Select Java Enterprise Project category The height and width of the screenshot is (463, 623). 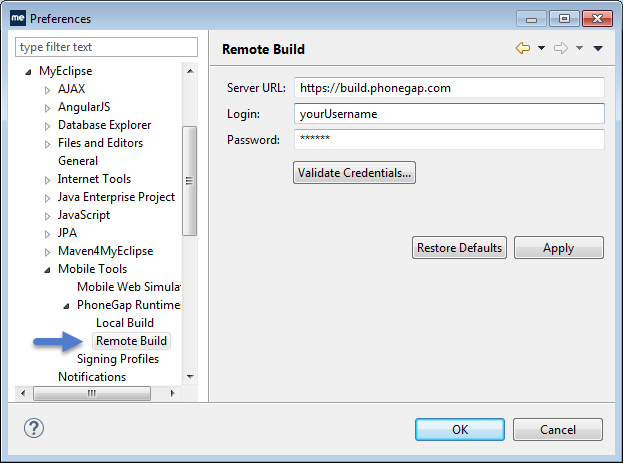(116, 197)
